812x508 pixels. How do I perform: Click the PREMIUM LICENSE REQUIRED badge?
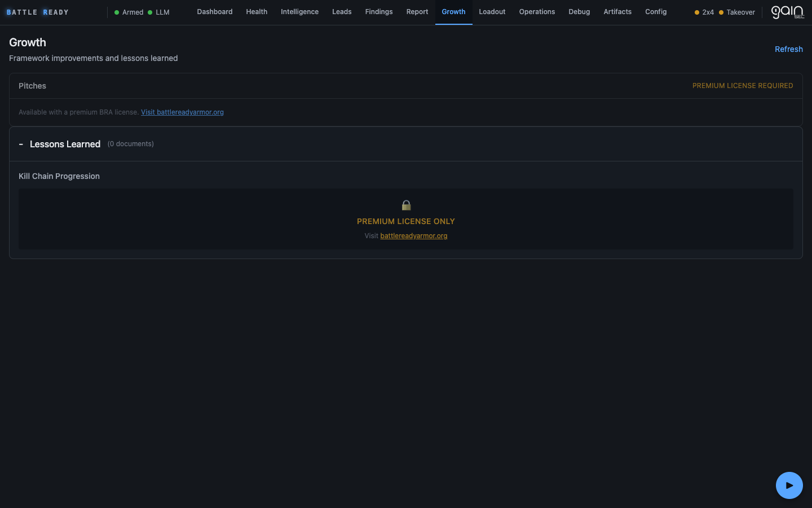click(x=743, y=86)
